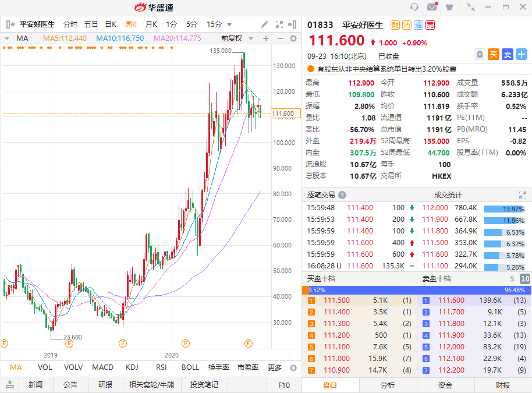
Task: Open help for 逐笔交易
Action: [x=342, y=195]
